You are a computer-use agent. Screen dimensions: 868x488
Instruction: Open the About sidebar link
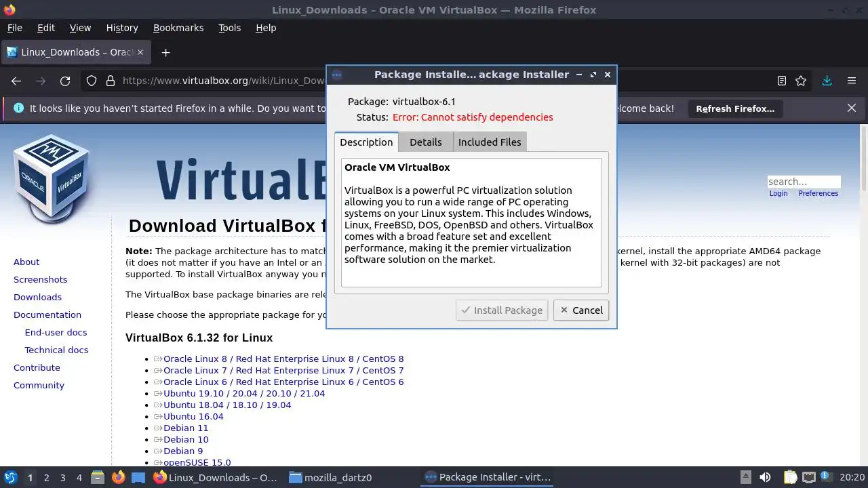(x=26, y=262)
